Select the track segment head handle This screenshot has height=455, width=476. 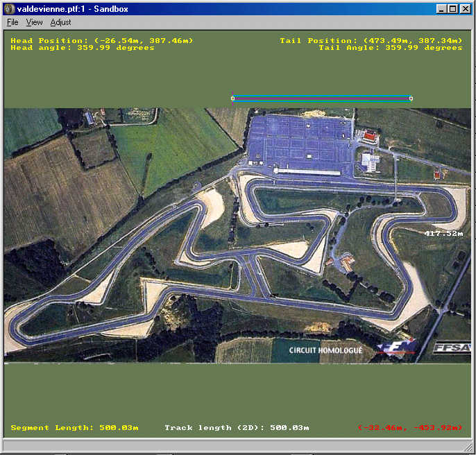pos(233,98)
